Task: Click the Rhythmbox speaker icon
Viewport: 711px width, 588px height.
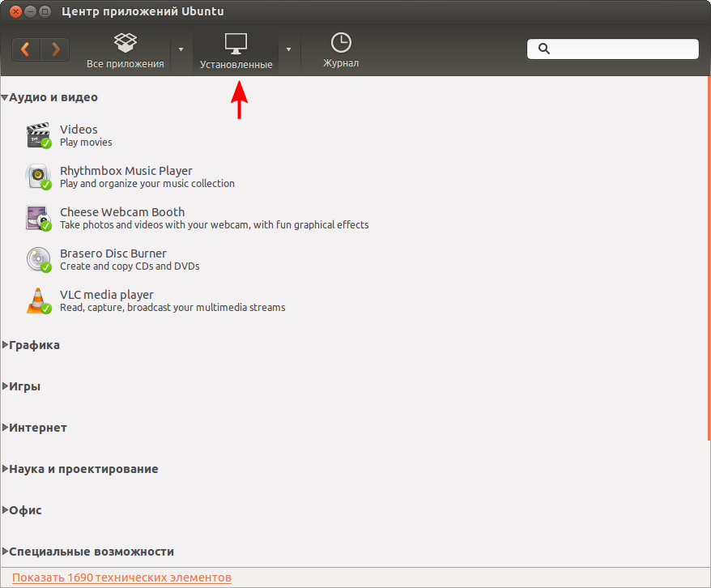Action: coord(39,177)
